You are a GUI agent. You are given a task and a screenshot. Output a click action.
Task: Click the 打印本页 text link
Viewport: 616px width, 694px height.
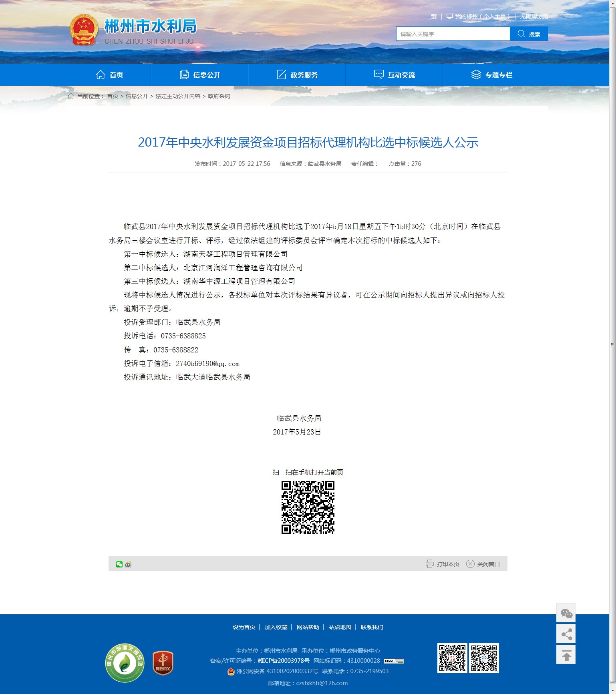(448, 564)
